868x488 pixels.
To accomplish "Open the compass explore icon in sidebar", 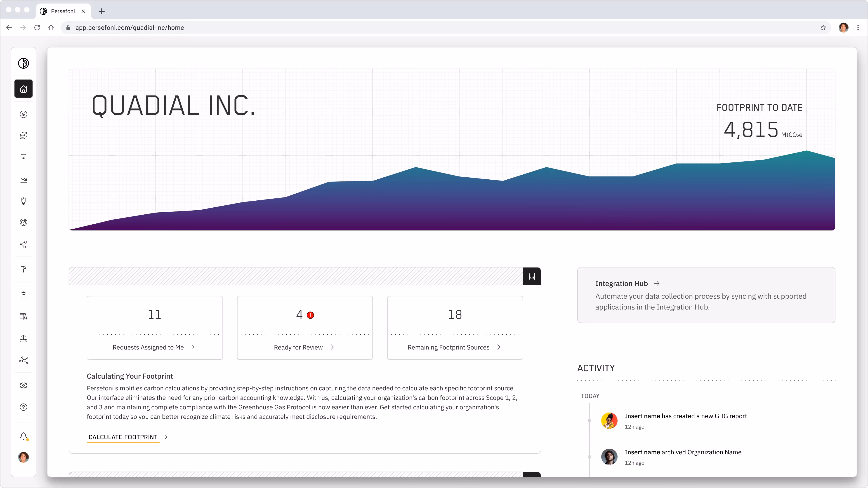I will [x=23, y=115].
